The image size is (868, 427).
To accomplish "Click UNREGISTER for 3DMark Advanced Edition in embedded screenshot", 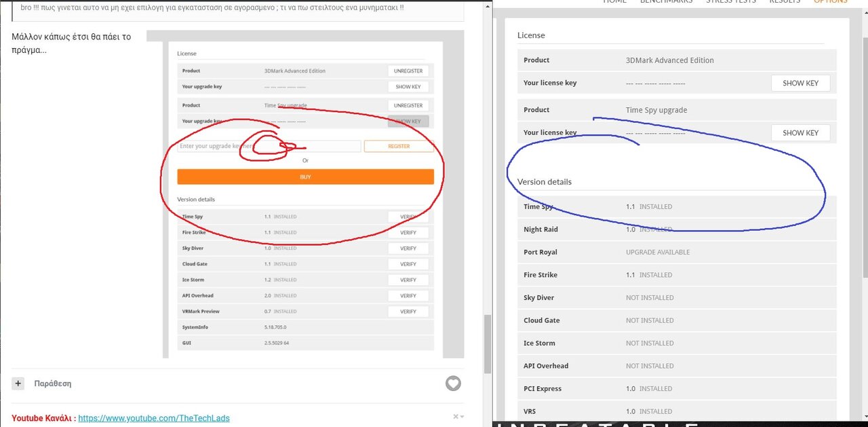I will 408,71.
